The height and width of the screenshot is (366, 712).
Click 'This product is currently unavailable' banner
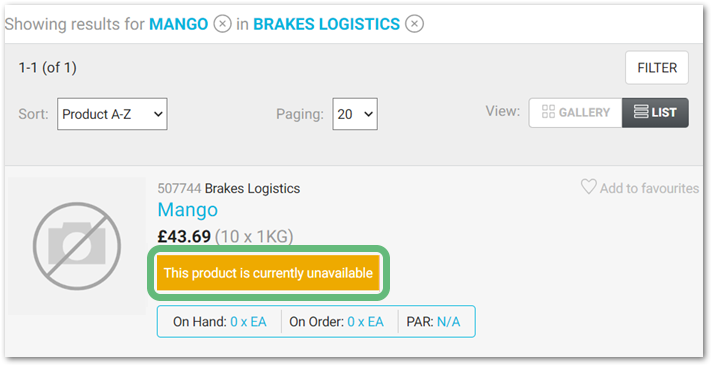coord(268,273)
